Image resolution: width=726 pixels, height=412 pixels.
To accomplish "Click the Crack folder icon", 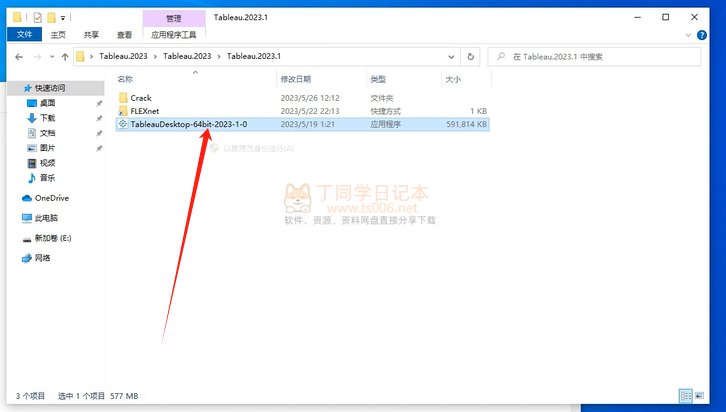I will click(x=123, y=98).
